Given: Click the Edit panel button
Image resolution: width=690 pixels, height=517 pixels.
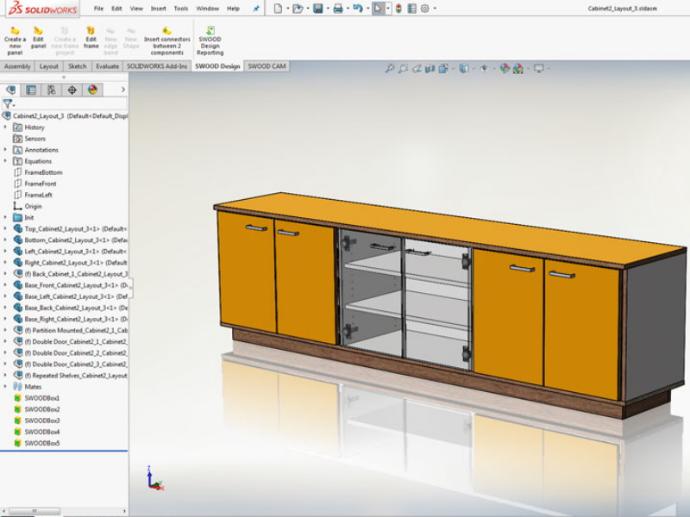Looking at the screenshot, I should [x=38, y=39].
